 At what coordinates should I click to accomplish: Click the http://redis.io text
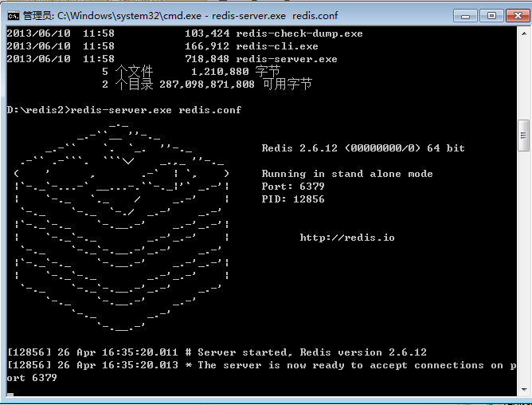coord(347,238)
